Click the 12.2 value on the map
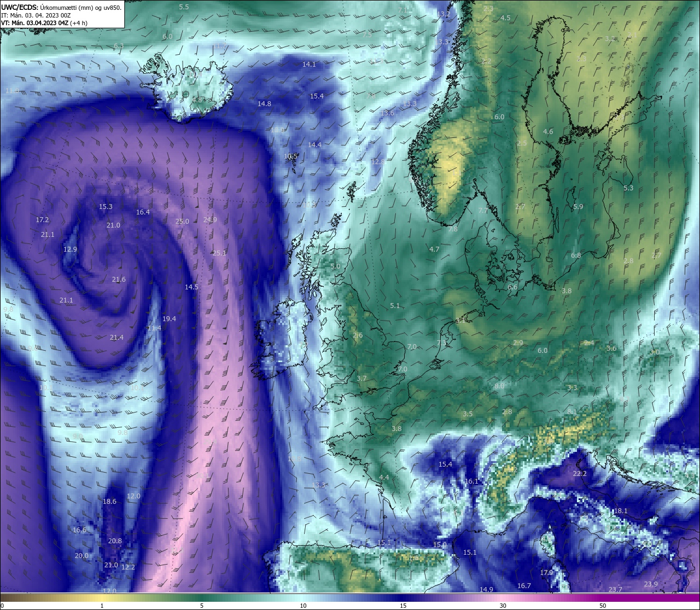 click(128, 567)
